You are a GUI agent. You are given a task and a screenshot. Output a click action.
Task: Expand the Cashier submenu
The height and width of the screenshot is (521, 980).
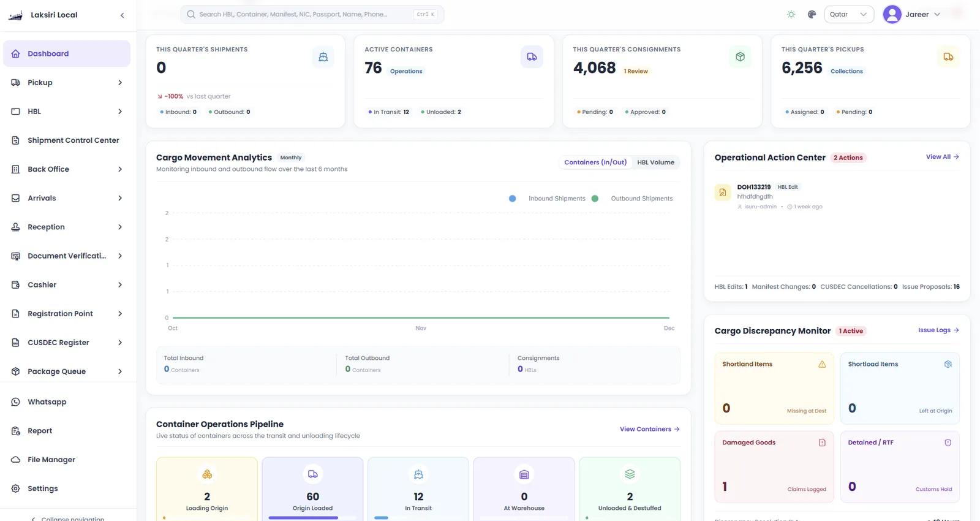point(120,285)
